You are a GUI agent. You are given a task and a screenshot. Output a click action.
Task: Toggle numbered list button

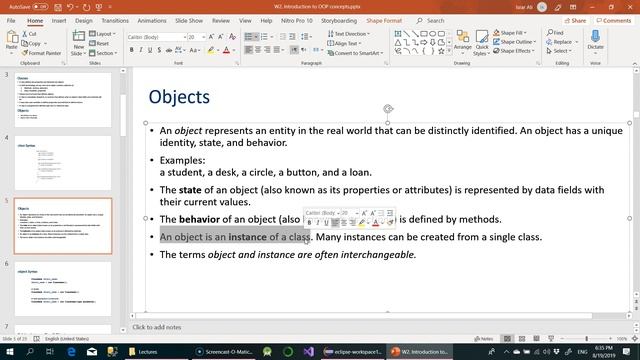tap(264, 37)
